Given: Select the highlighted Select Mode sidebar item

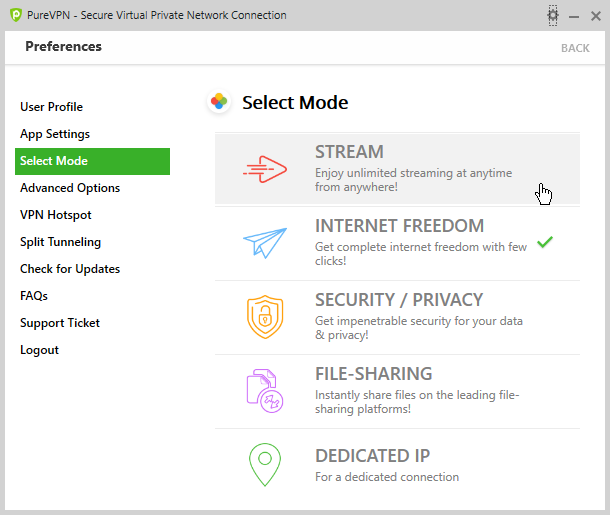Looking at the screenshot, I should tap(93, 161).
